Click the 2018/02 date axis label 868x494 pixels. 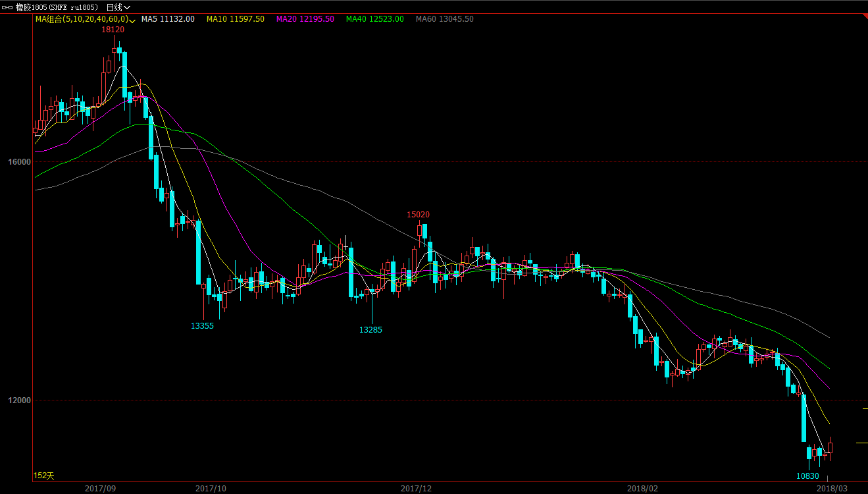(x=642, y=488)
